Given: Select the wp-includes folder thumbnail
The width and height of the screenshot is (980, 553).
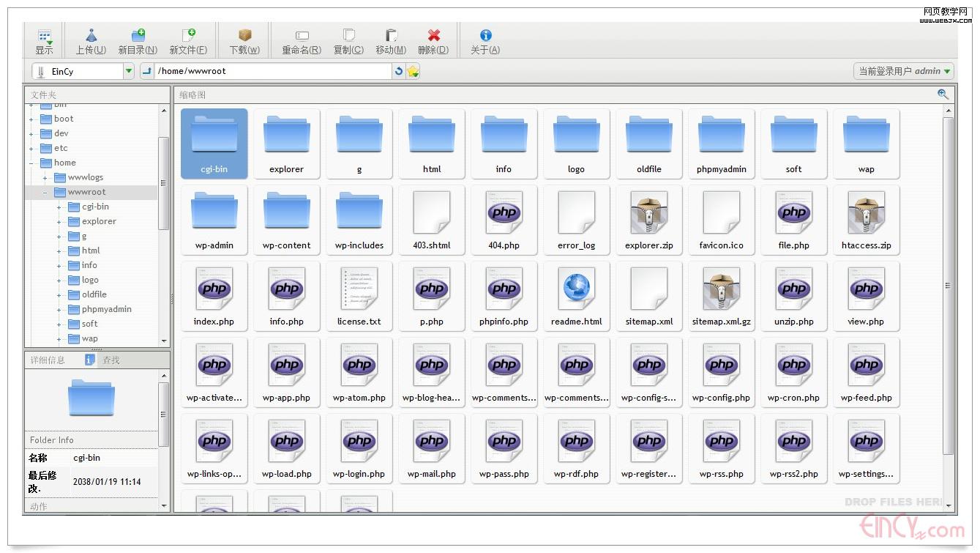Looking at the screenshot, I should [359, 220].
